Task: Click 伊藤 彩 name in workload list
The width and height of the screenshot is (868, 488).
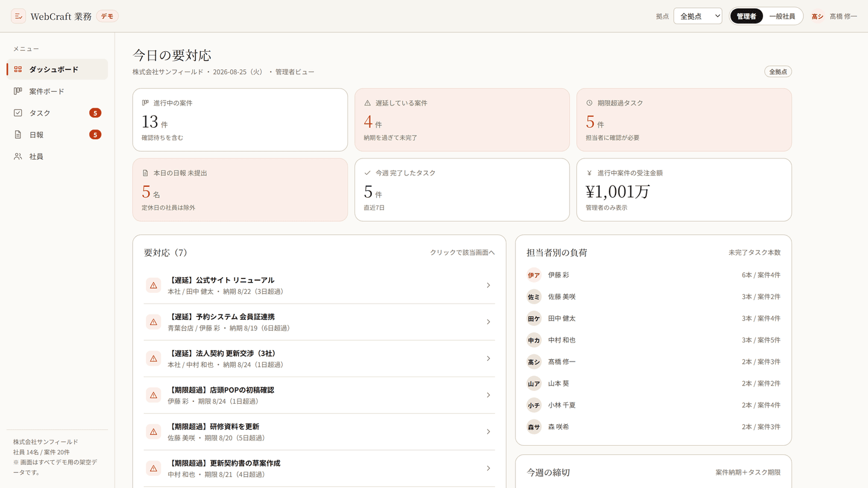Action: tap(559, 275)
